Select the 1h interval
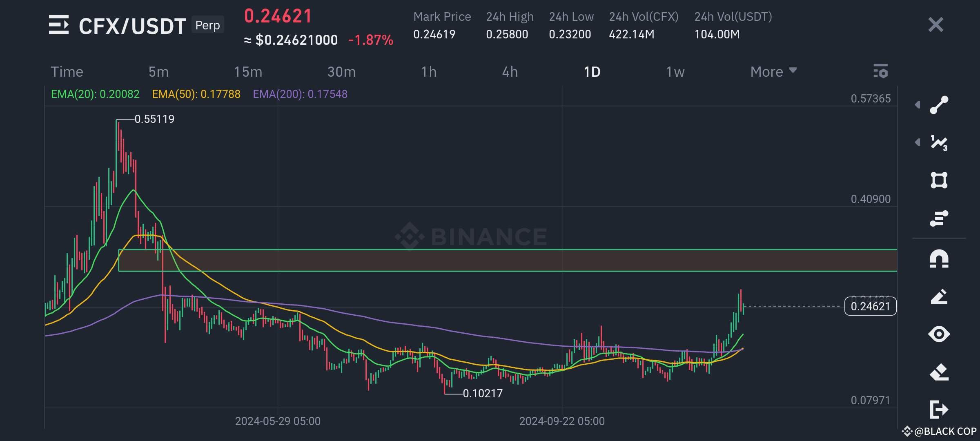The width and height of the screenshot is (980, 441). click(x=429, y=72)
